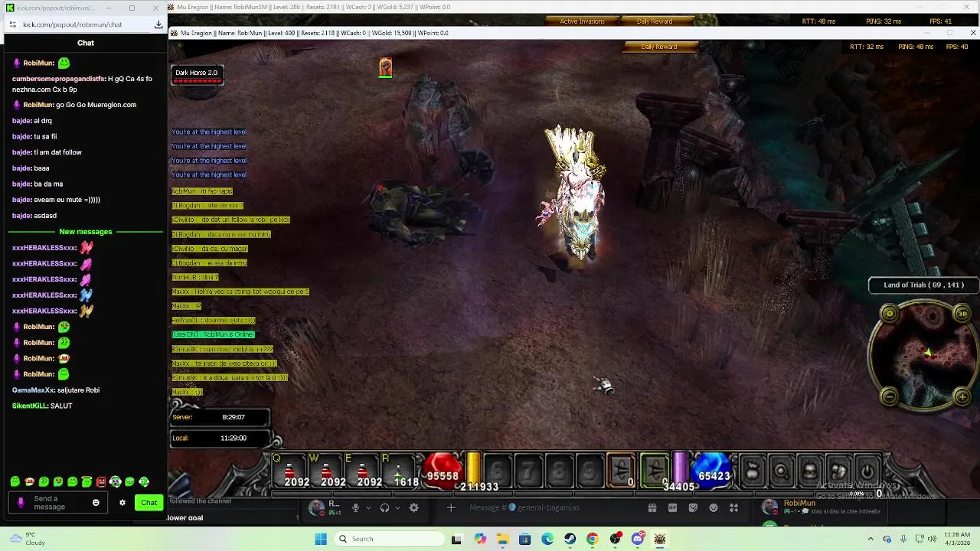Click the New messages divider link

[x=86, y=232]
